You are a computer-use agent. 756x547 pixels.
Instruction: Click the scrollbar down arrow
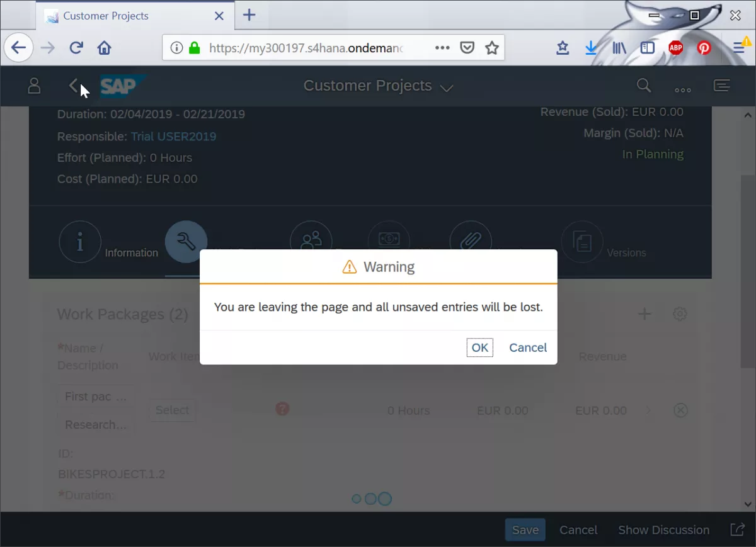(x=748, y=504)
